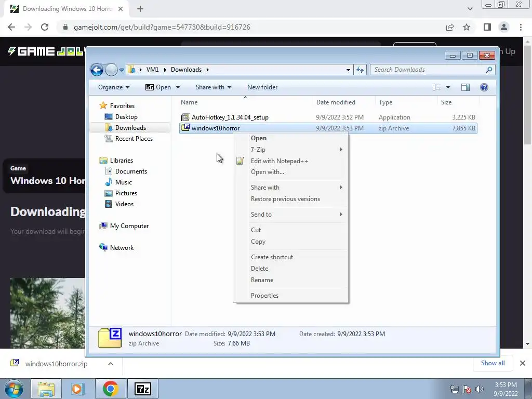532x399 pixels.
Task: Open the Organize menu
Action: tap(114, 87)
